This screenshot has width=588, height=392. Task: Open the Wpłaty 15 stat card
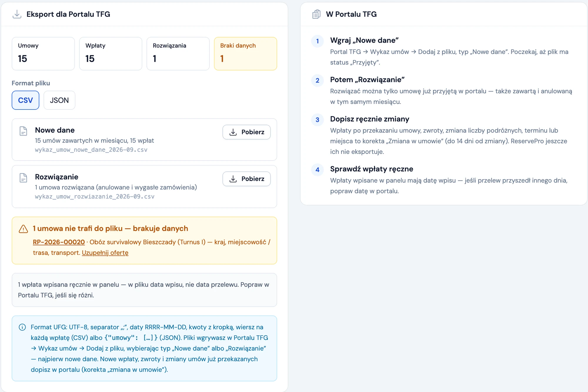[x=111, y=54]
